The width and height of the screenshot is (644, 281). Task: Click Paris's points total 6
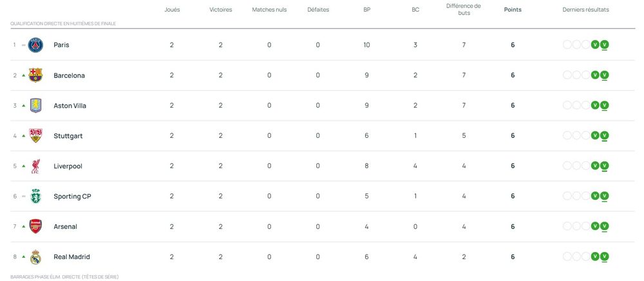[513, 45]
